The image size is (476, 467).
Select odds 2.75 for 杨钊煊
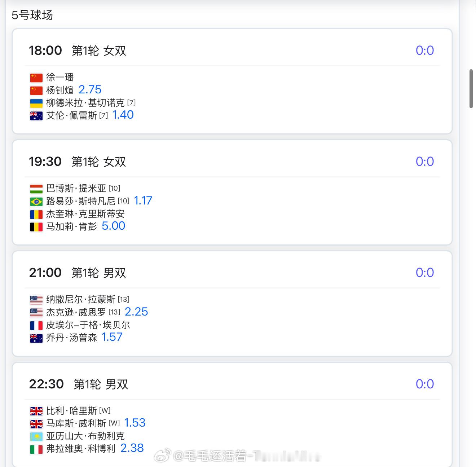coord(90,89)
